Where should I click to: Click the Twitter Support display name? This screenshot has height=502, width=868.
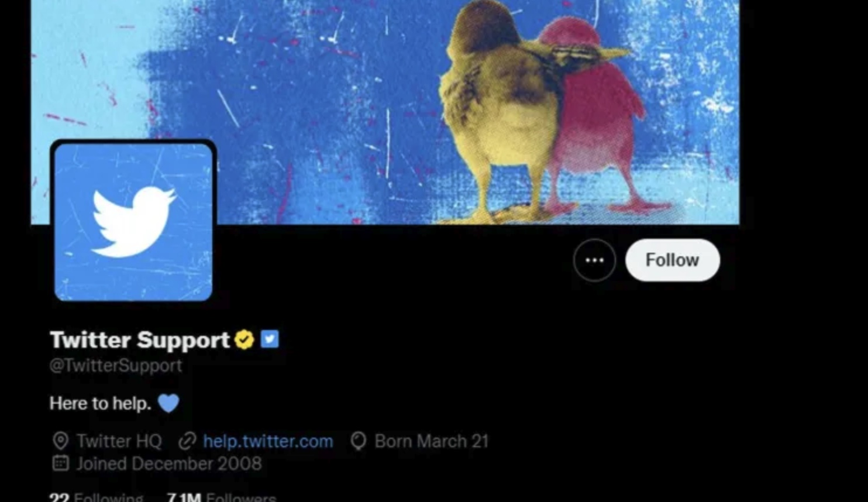(x=140, y=340)
